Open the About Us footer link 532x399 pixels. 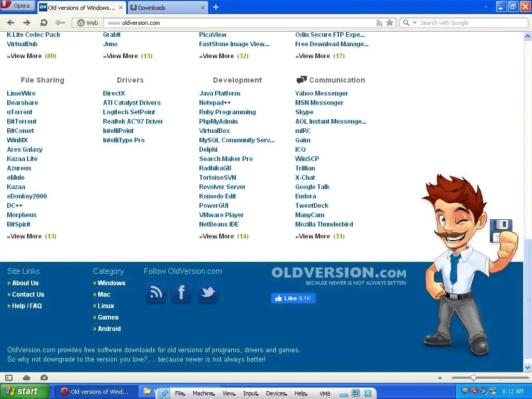click(25, 283)
